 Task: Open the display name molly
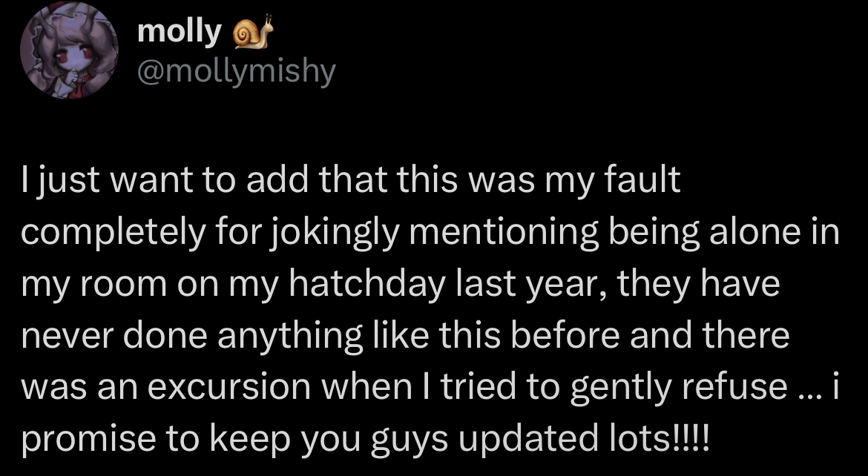pyautogui.click(x=180, y=31)
